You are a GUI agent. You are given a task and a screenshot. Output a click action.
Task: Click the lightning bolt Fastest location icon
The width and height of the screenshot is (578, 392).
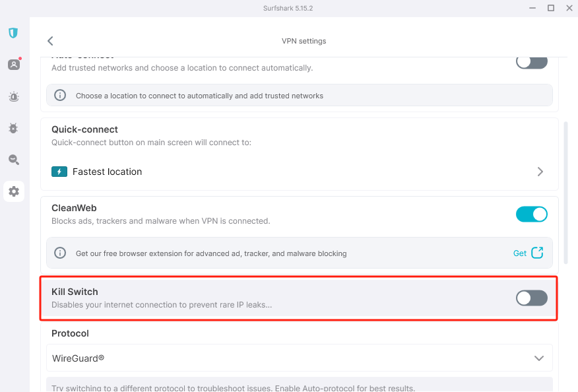click(59, 172)
